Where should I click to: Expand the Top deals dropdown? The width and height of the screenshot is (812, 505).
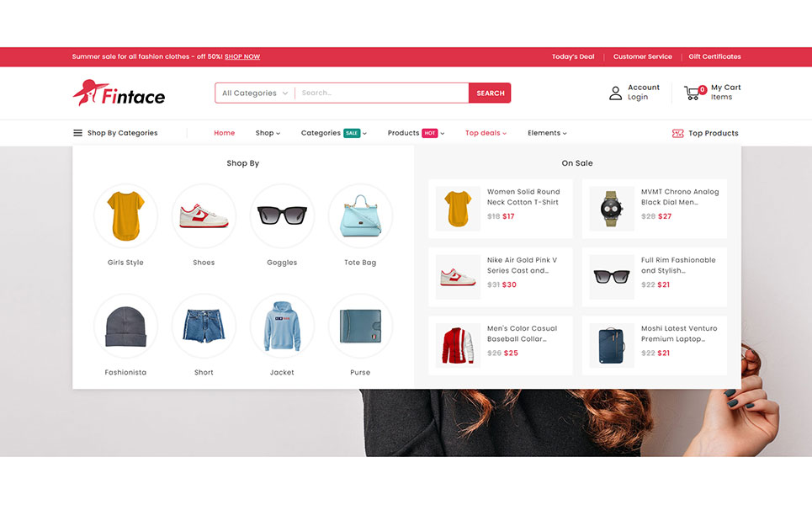point(486,133)
